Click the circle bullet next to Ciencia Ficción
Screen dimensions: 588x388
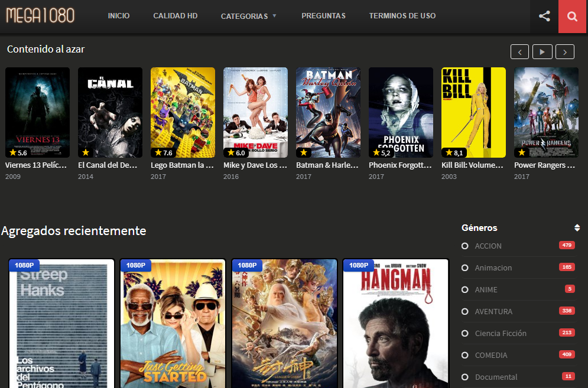[x=465, y=333]
